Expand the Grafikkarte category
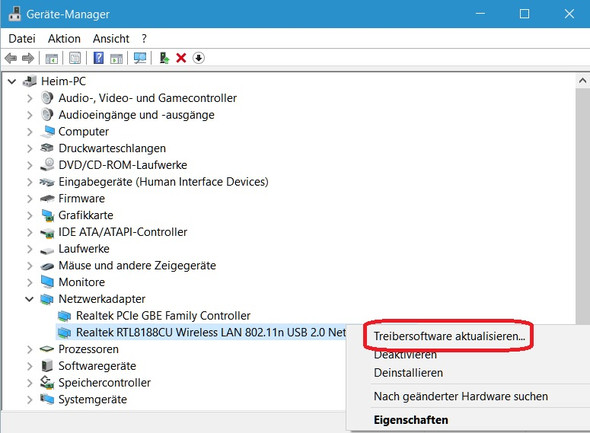This screenshot has height=433, width=590. point(29,215)
